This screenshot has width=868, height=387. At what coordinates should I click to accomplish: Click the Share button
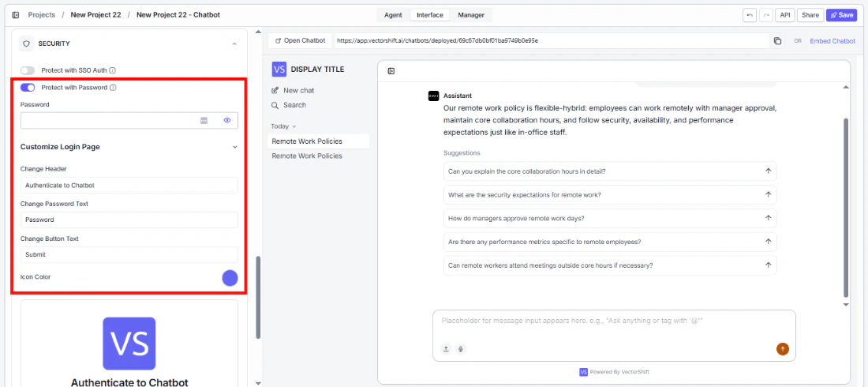pos(810,15)
